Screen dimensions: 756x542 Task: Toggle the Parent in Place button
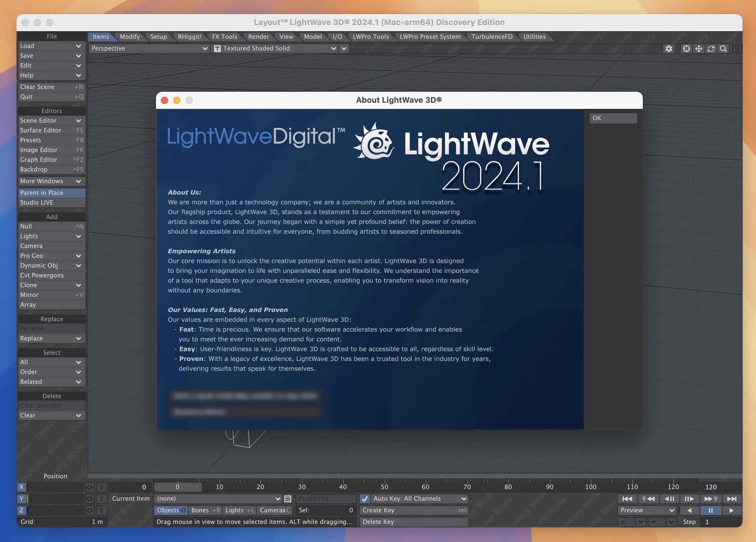coord(52,193)
